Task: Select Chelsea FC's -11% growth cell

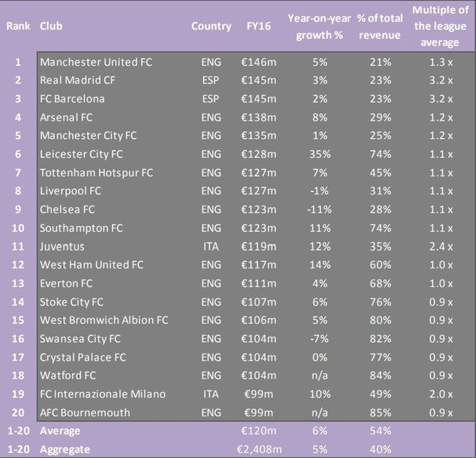Action: [320, 210]
